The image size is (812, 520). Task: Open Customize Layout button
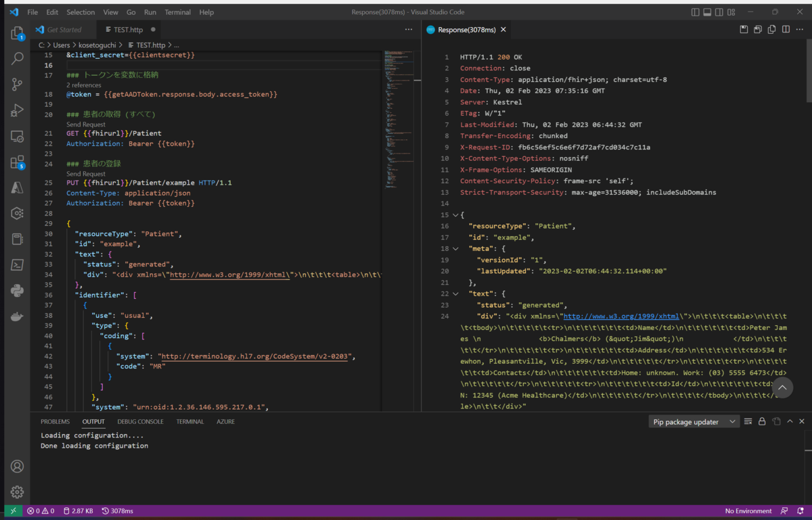pos(731,12)
